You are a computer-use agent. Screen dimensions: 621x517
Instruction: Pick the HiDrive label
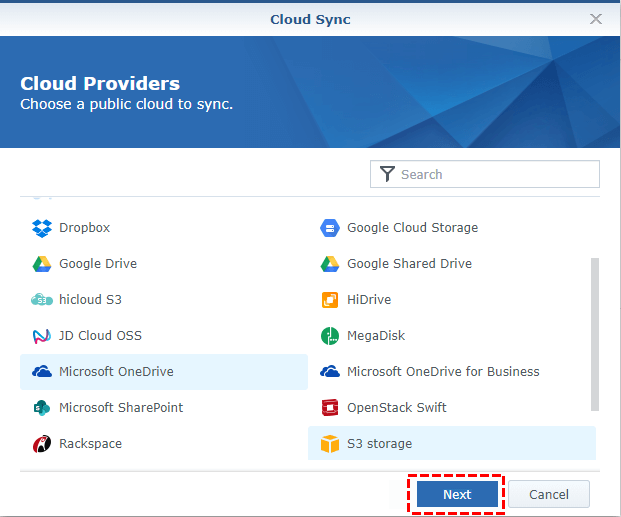369,300
